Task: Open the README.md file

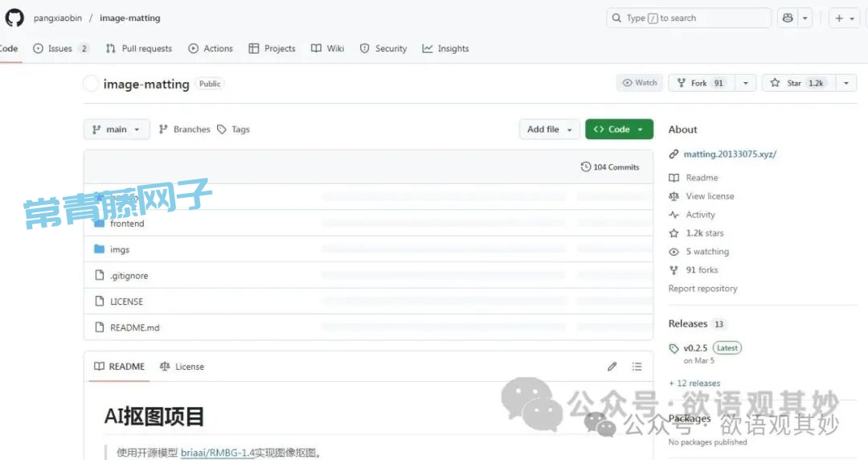Action: tap(134, 327)
